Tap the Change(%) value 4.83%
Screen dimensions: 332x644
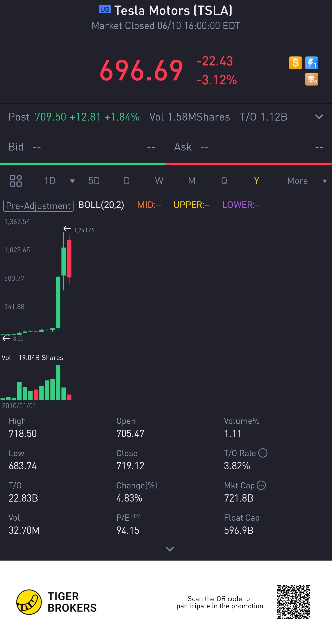pos(129,498)
